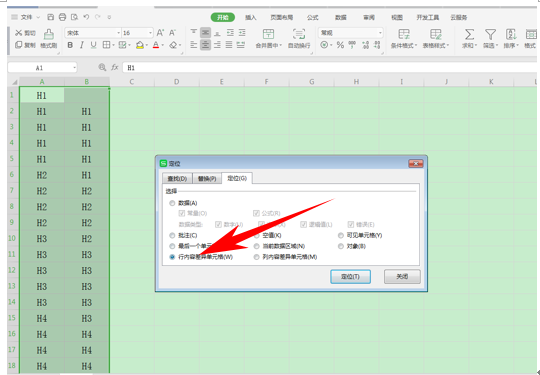Choose the 可见单元格(Y) radio option
Screen dimensions: 540x375
click(341, 236)
